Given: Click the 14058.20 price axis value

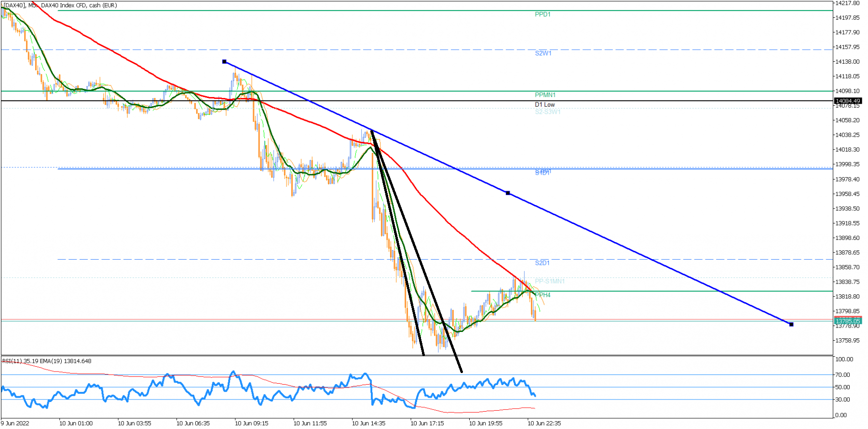Looking at the screenshot, I should (x=847, y=120).
